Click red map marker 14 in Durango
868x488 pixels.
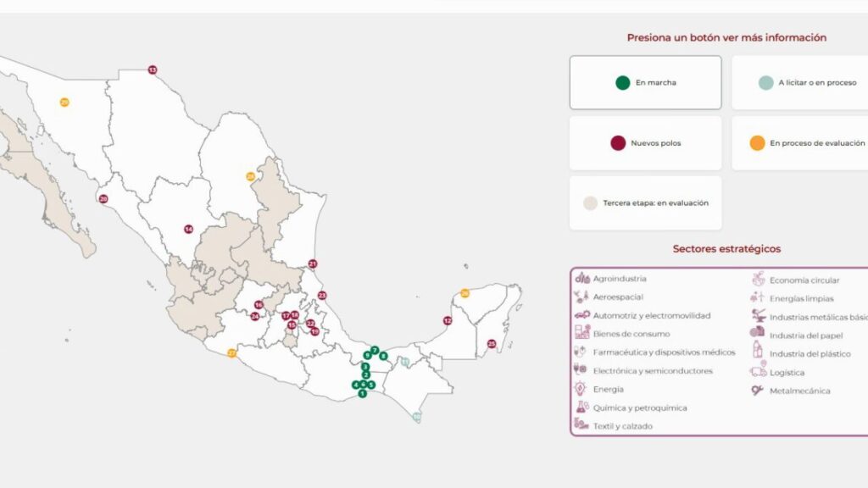pyautogui.click(x=188, y=229)
